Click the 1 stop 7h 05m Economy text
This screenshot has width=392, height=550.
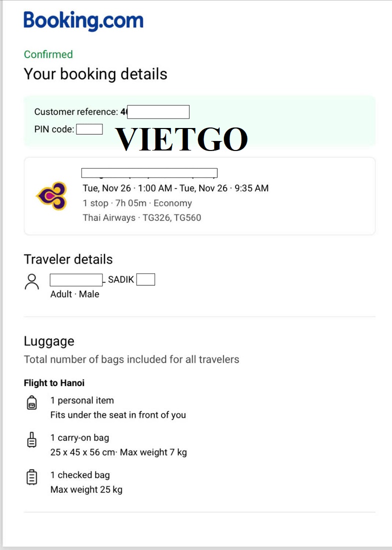coord(137,203)
